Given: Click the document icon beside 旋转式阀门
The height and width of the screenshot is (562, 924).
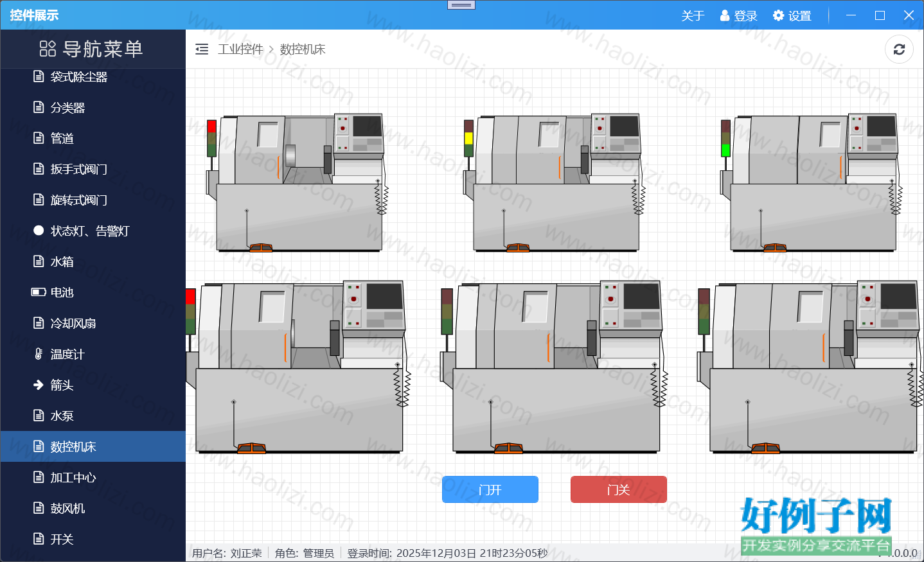Looking at the screenshot, I should click(39, 200).
